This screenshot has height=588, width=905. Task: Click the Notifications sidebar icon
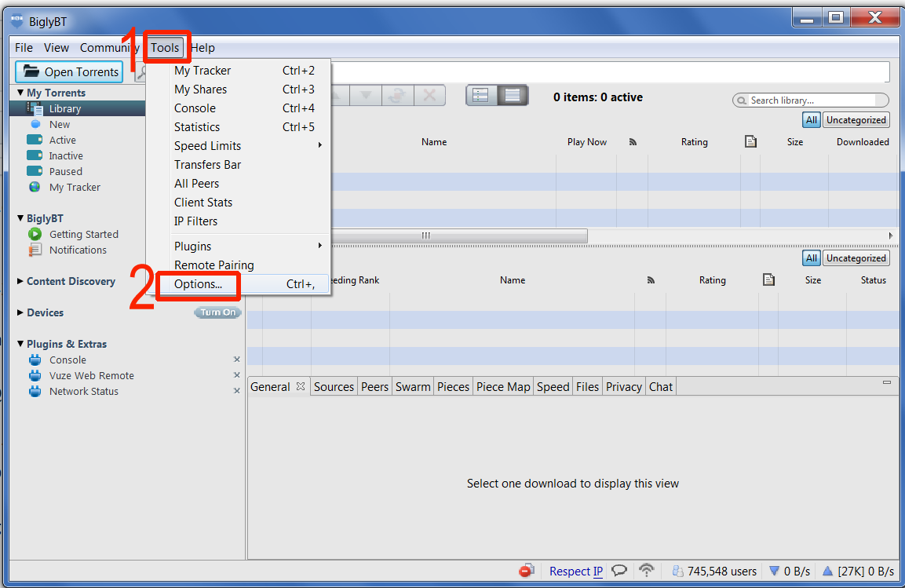(x=35, y=250)
